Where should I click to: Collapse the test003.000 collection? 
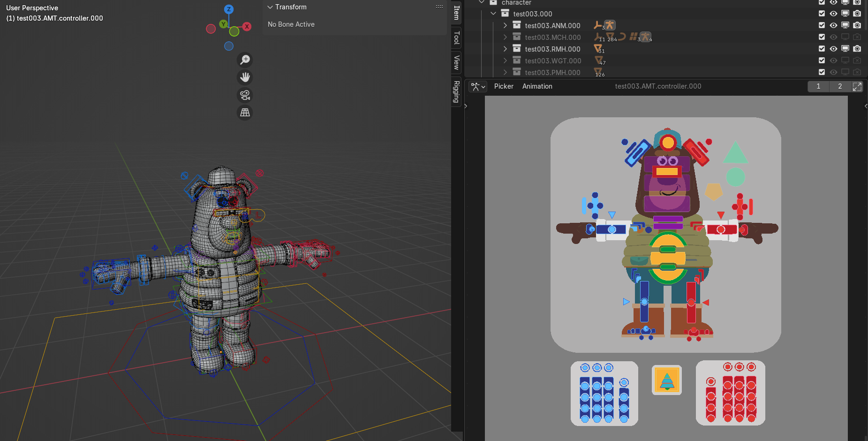pyautogui.click(x=493, y=14)
